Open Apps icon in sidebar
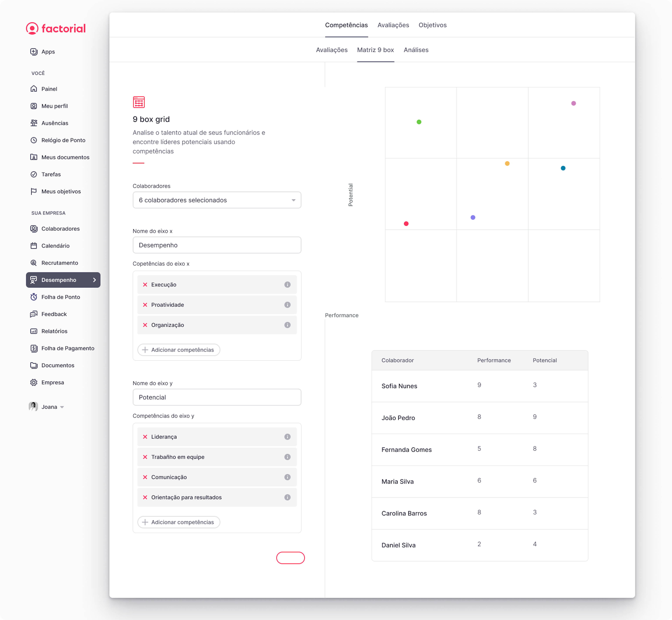The width and height of the screenshot is (672, 620). point(34,52)
